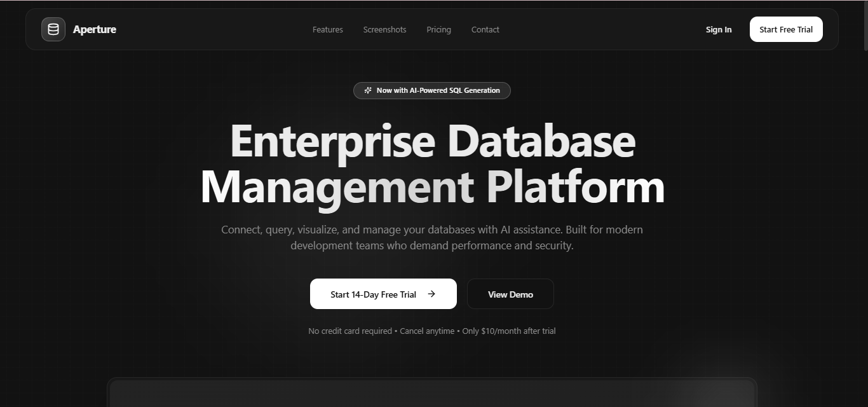Open the Contact navigation item
The width and height of the screenshot is (868, 407).
coord(485,29)
